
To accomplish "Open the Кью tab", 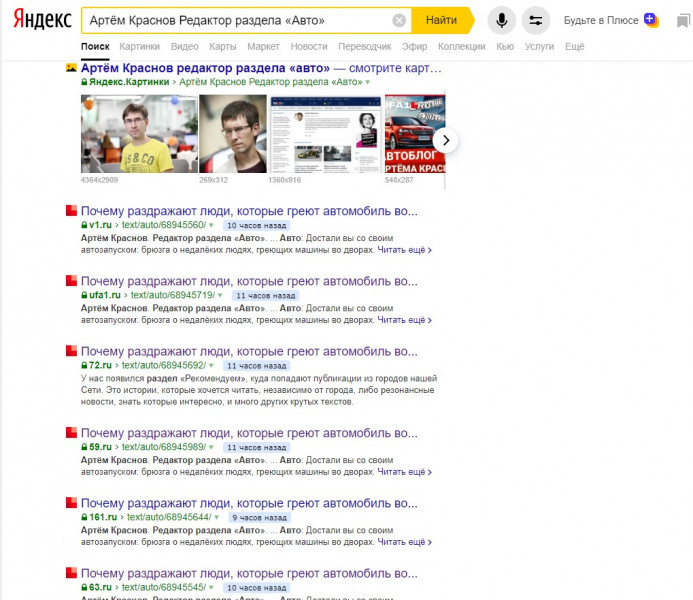I will 505,46.
